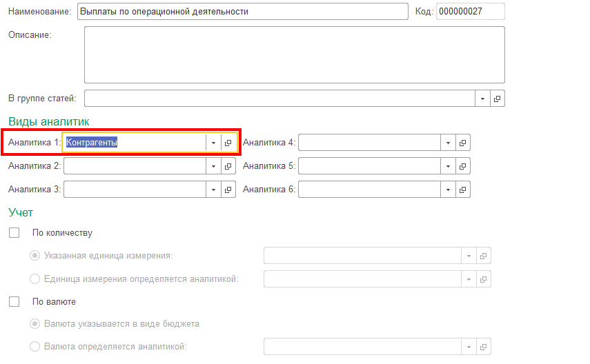The image size is (590, 364).
Task: Tick the По валюте checkbox
Action: 14,301
